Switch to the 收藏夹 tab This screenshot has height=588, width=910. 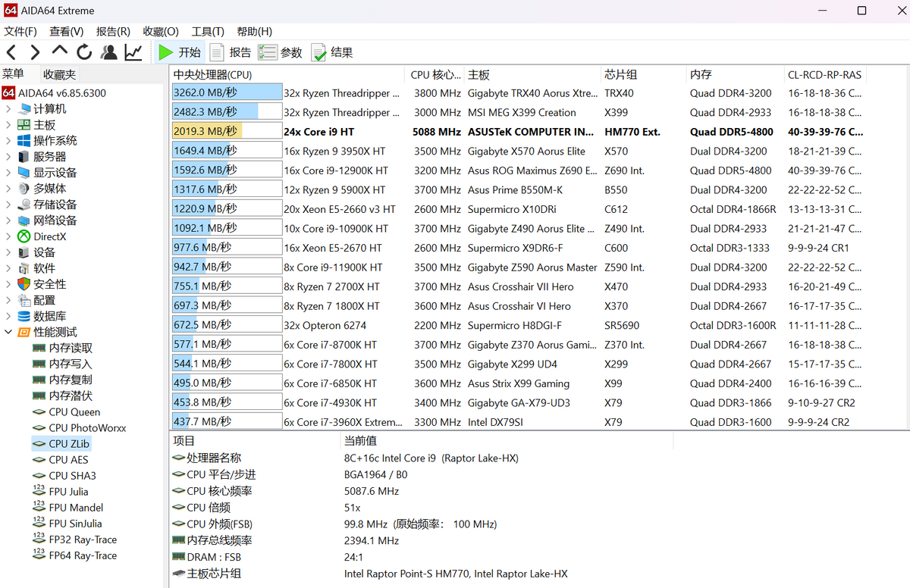pyautogui.click(x=59, y=74)
